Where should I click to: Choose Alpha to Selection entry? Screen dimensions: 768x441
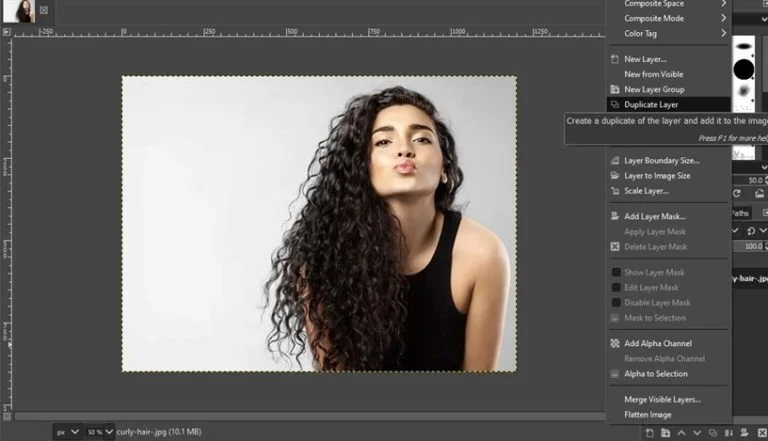(x=656, y=374)
